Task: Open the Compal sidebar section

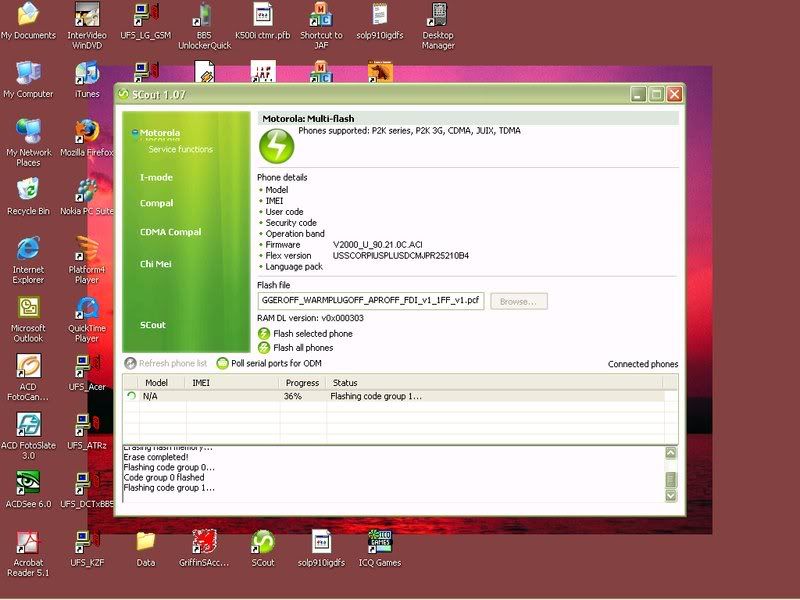Action: point(157,203)
